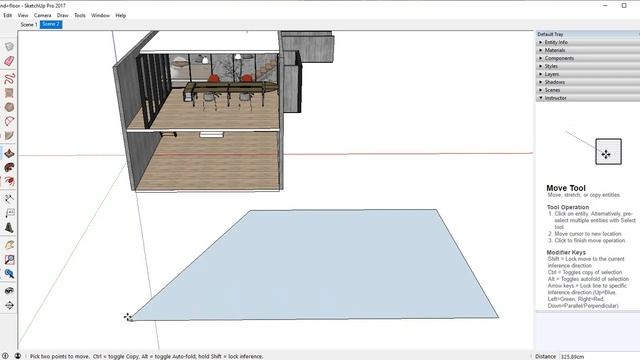This screenshot has width=640, height=360.
Task: Click the 'Distance' label in status bar
Action: (545, 356)
